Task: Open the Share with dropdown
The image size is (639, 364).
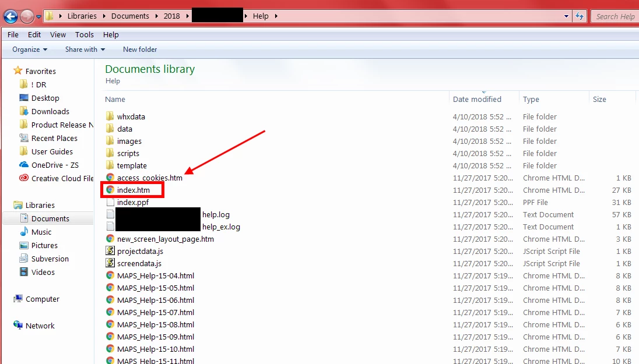Action: (85, 50)
